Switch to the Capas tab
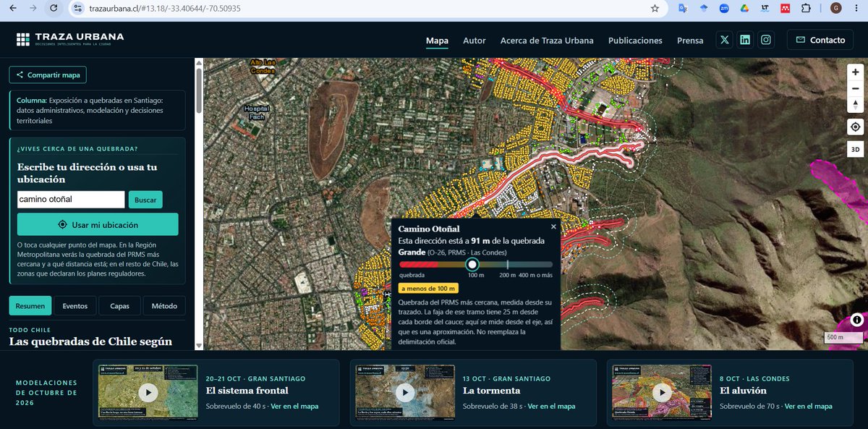The width and height of the screenshot is (868, 429). point(120,306)
